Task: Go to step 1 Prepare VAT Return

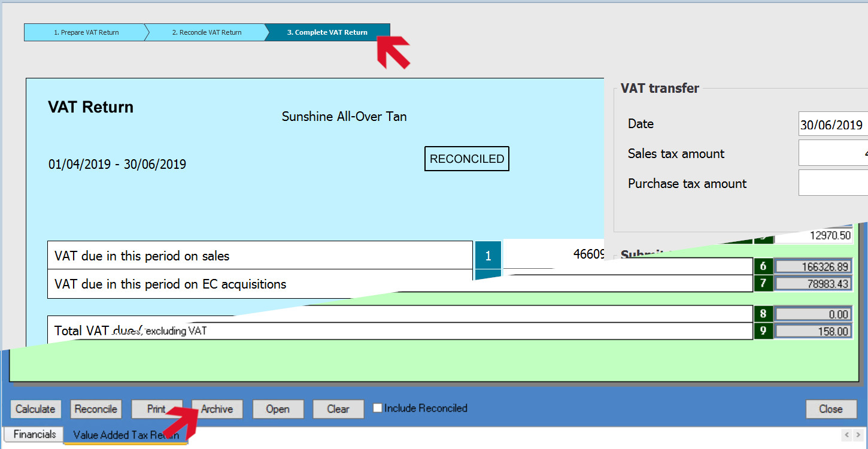Action: [85, 32]
